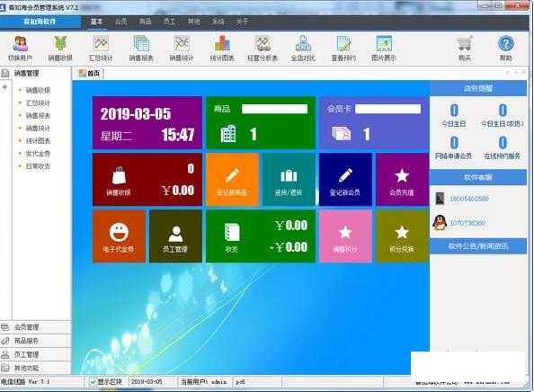Click the 销售收银 shopping bag tile
Image resolution: width=534 pixels, height=392 pixels.
click(x=147, y=179)
